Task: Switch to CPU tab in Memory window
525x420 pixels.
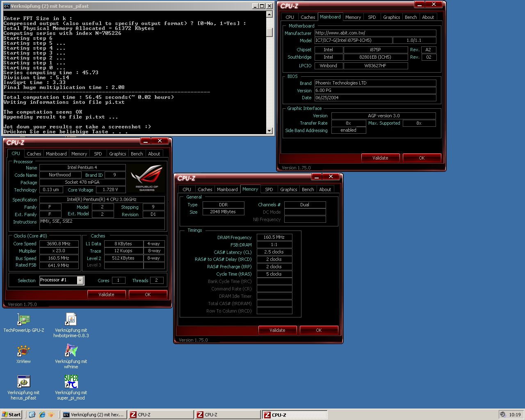Action: (x=187, y=189)
